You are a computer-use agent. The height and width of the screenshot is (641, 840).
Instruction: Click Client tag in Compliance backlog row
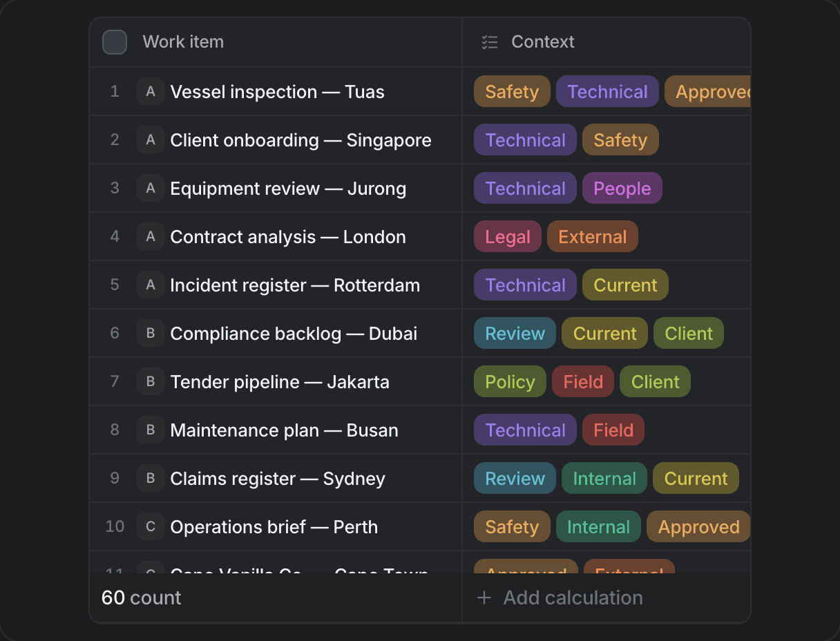pyautogui.click(x=689, y=333)
